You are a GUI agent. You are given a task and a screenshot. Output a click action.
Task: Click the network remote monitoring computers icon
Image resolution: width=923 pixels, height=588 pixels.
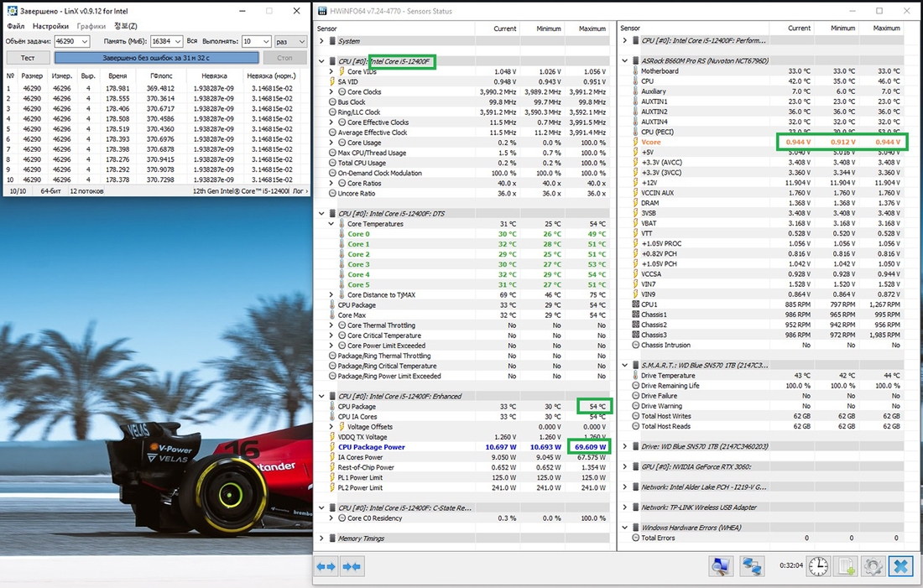click(752, 567)
